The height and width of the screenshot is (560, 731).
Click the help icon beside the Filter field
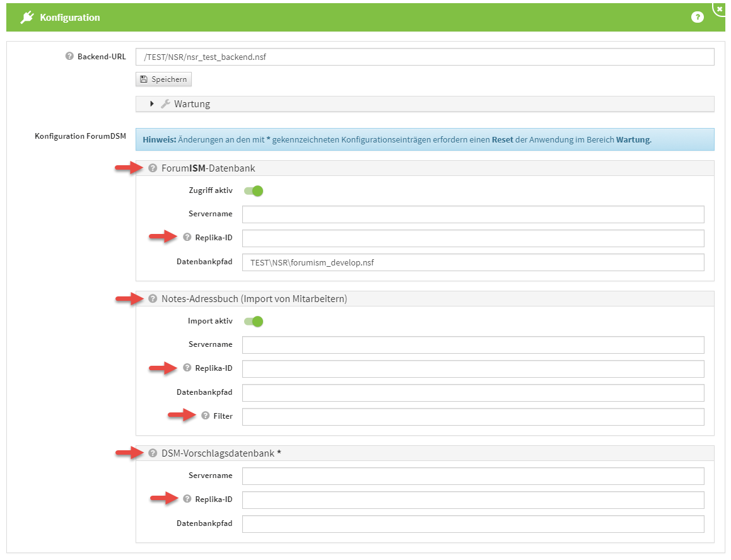205,416
